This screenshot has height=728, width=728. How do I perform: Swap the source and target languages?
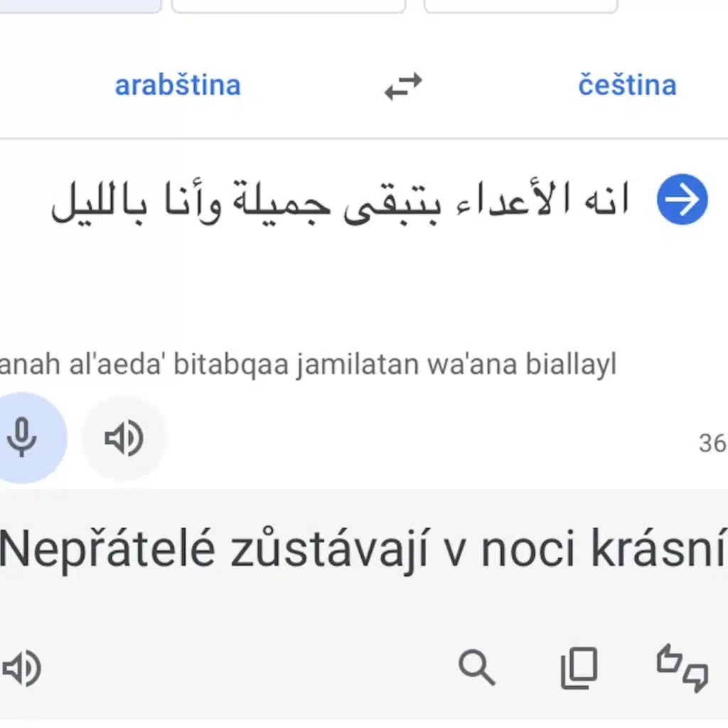pos(403,86)
